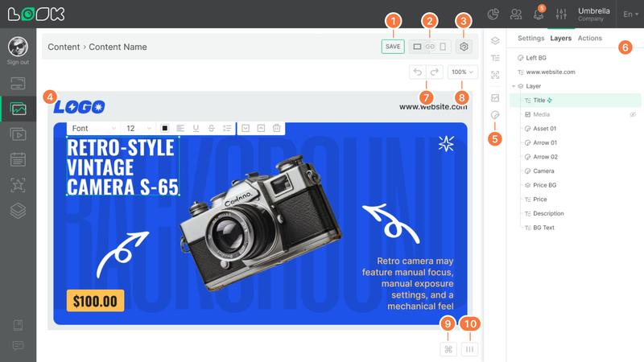Viewport: 644px width, 362px height.
Task: Click the layers tool in side strip
Action: (495, 41)
